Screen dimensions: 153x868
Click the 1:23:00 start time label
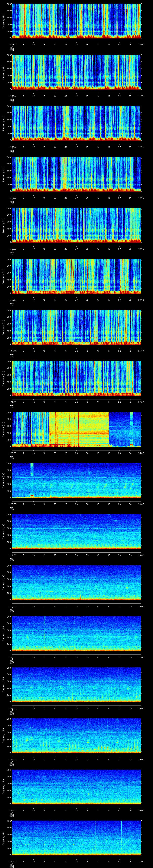point(12,504)
